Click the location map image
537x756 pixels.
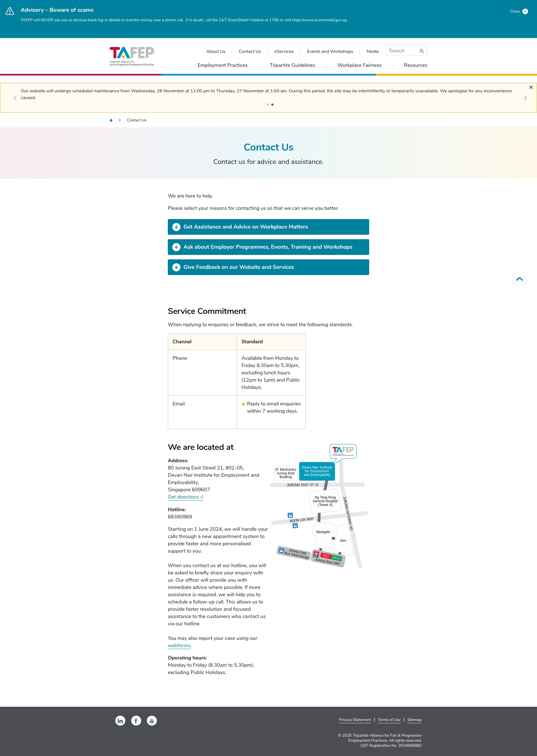click(319, 506)
